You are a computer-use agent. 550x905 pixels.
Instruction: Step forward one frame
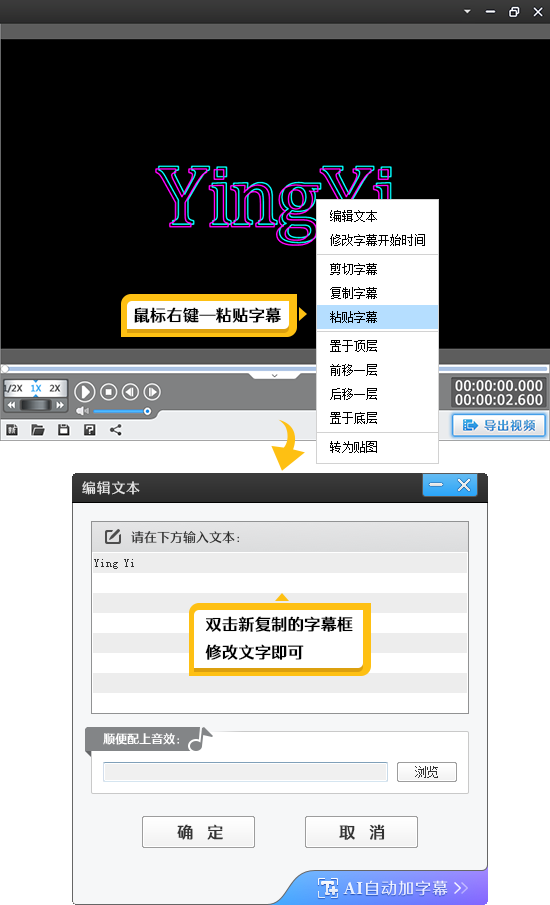pos(152,392)
